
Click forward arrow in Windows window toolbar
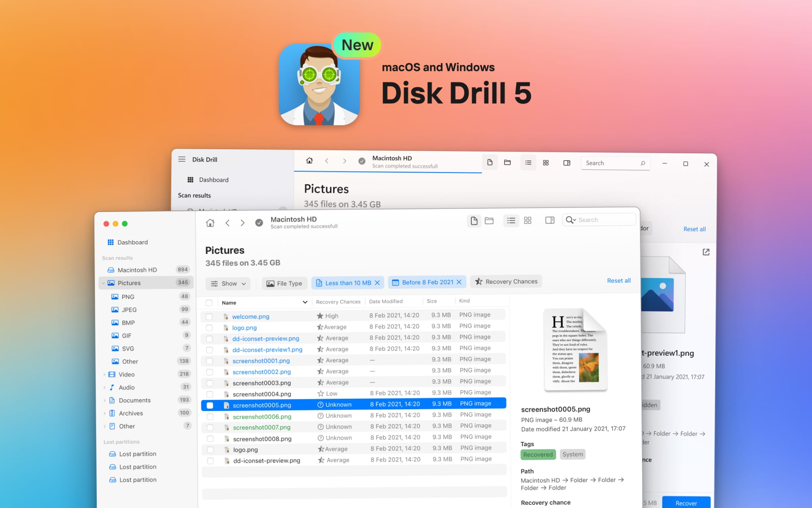[x=344, y=161]
